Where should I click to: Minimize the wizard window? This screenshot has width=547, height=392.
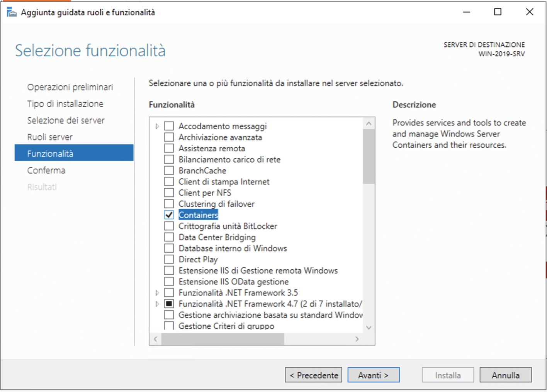pyautogui.click(x=467, y=12)
